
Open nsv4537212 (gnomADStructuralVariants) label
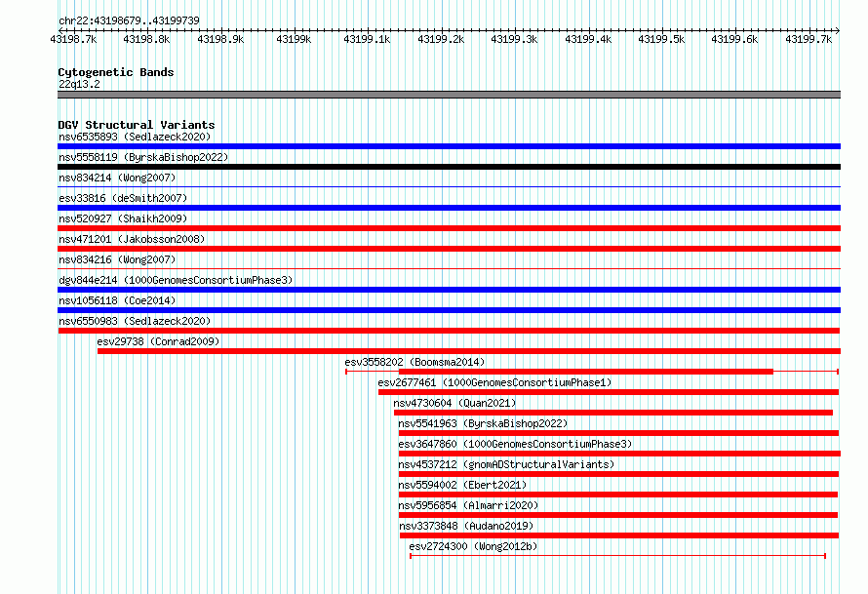coord(506,464)
